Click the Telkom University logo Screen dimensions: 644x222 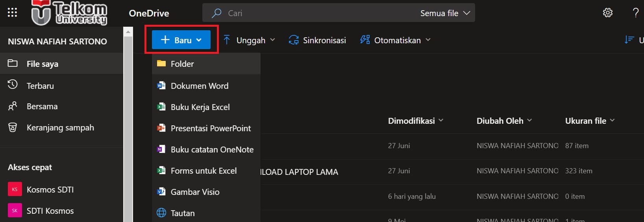tap(70, 13)
